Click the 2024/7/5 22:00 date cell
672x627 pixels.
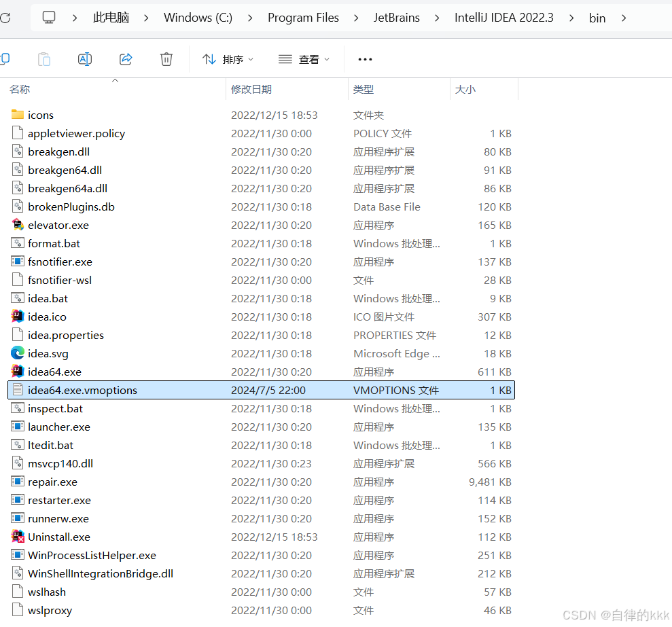268,390
